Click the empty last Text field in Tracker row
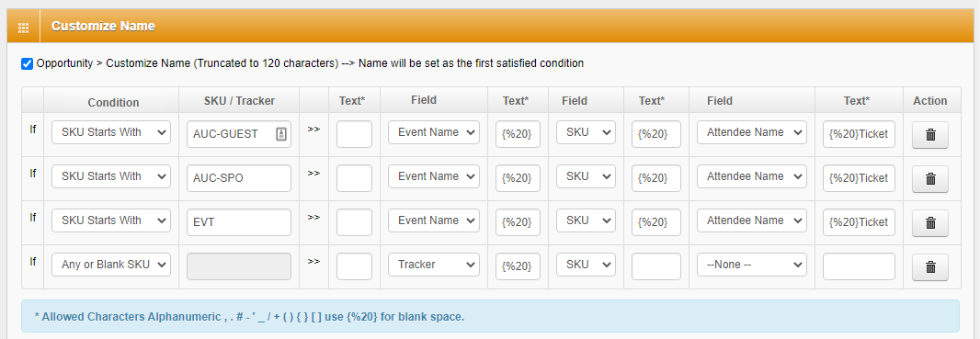980x339 pixels. [x=859, y=266]
